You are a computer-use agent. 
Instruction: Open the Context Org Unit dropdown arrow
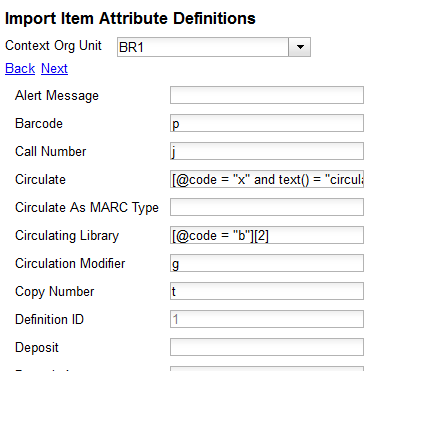[300, 47]
